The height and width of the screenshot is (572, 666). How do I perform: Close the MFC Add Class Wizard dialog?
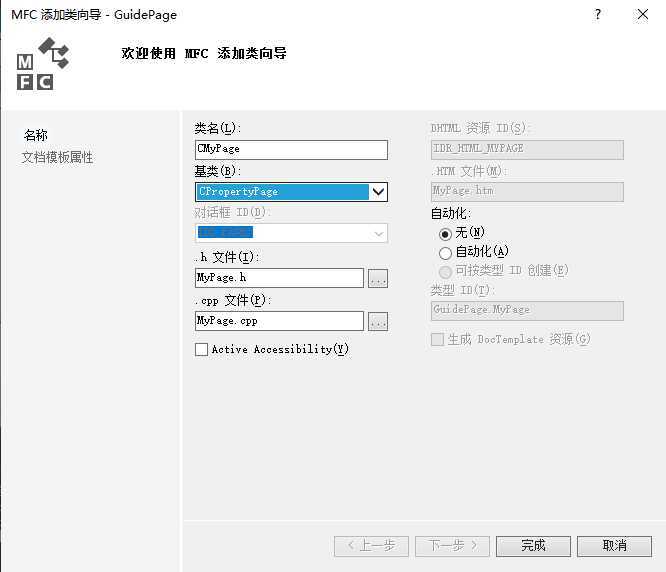[643, 14]
